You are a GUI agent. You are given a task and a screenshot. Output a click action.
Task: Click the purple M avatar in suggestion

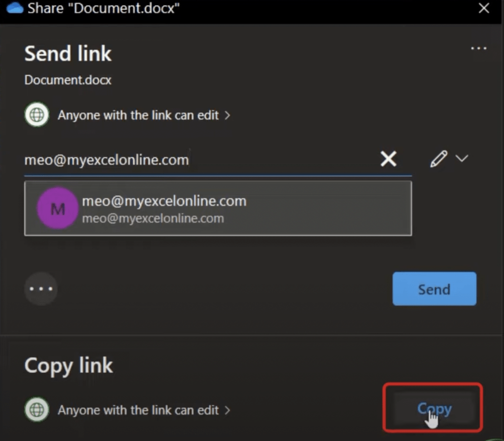pos(58,208)
